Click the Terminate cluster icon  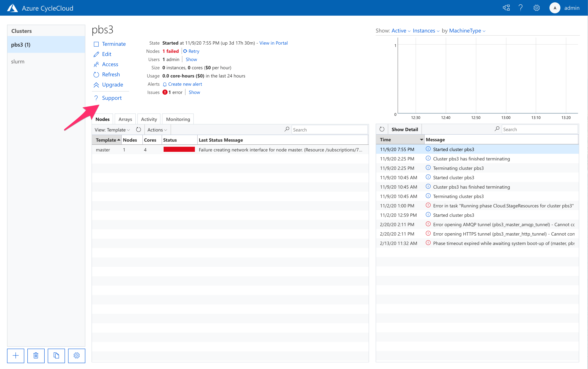tap(96, 44)
